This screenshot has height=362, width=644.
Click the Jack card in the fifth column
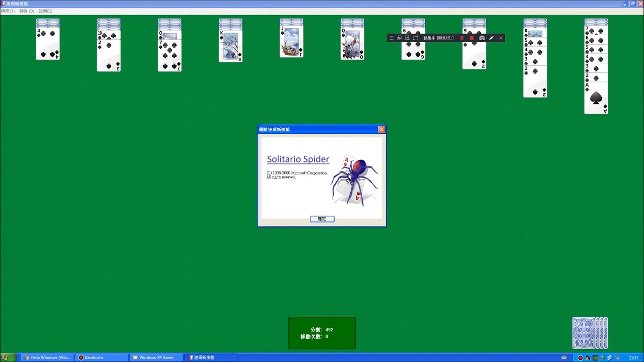291,42
